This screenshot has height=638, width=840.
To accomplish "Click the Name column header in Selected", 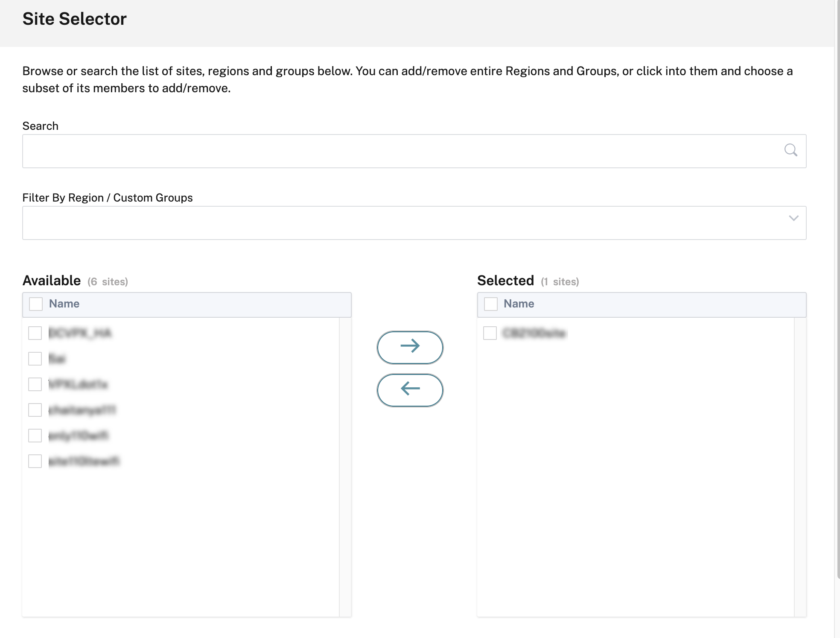I will [x=519, y=304].
